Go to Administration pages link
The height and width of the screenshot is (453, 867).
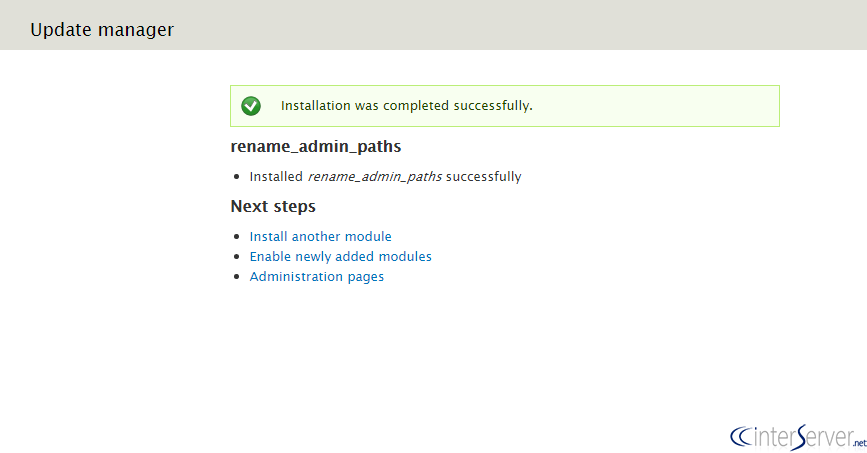coord(316,277)
